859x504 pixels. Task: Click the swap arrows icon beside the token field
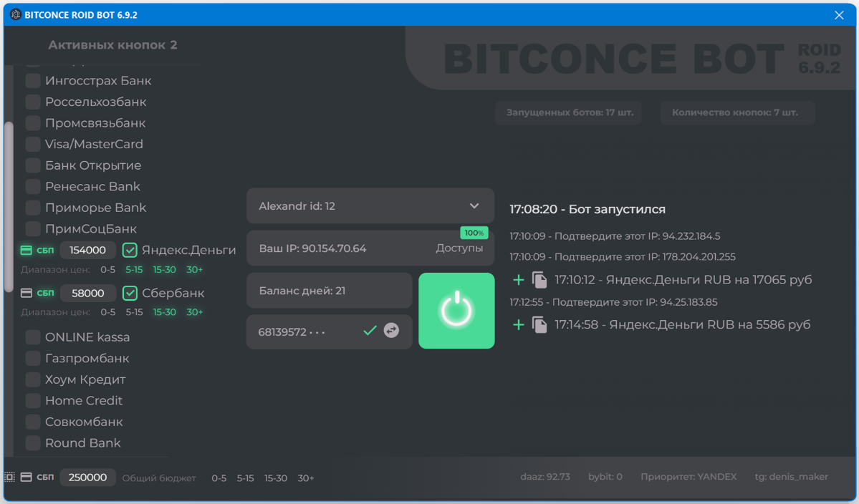coord(391,331)
